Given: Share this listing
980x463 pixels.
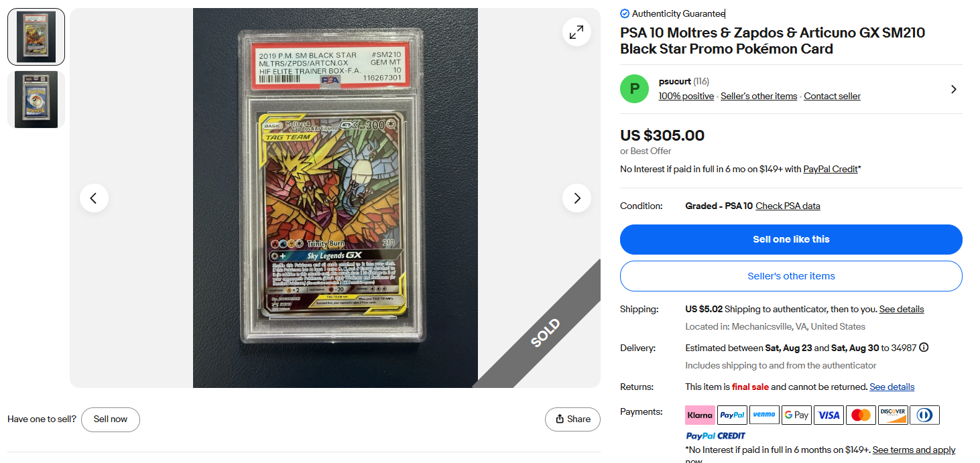Looking at the screenshot, I should (572, 419).
